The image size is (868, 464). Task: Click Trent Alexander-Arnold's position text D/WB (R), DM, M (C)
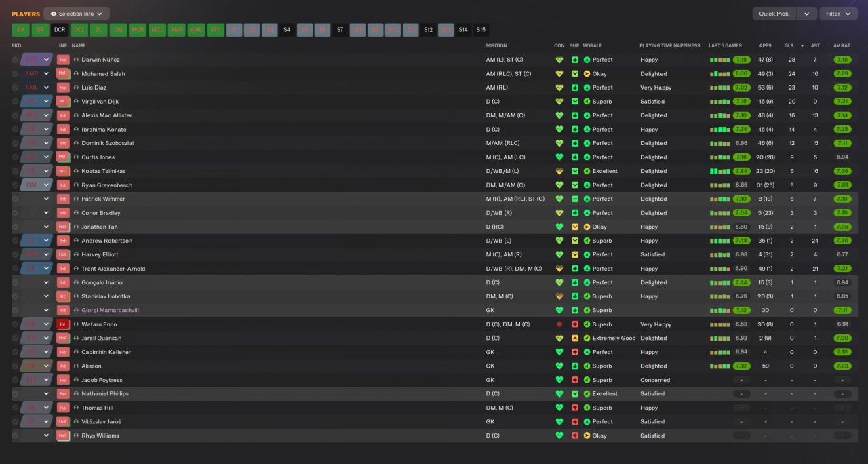tap(514, 269)
